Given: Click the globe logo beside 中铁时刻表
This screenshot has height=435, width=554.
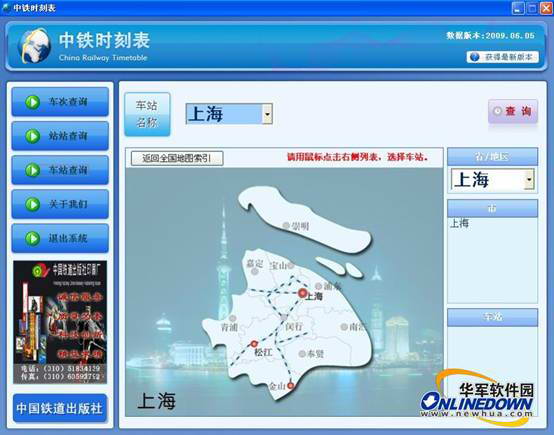Looking at the screenshot, I should (34, 46).
